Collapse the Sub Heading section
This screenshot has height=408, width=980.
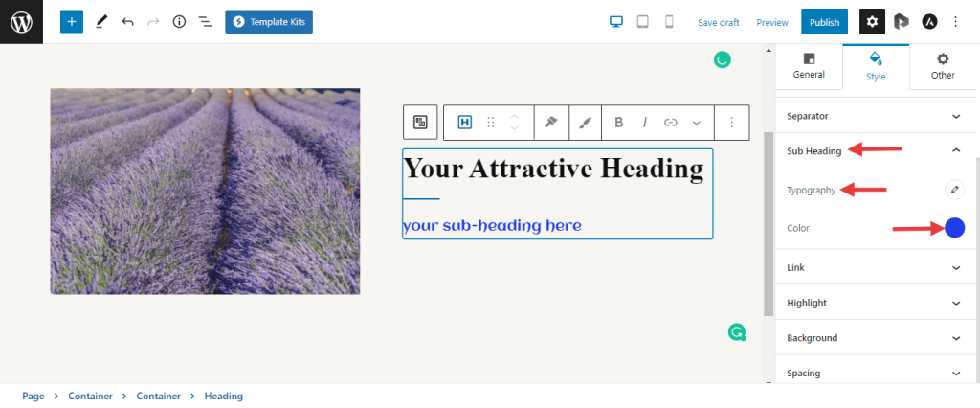click(x=955, y=150)
